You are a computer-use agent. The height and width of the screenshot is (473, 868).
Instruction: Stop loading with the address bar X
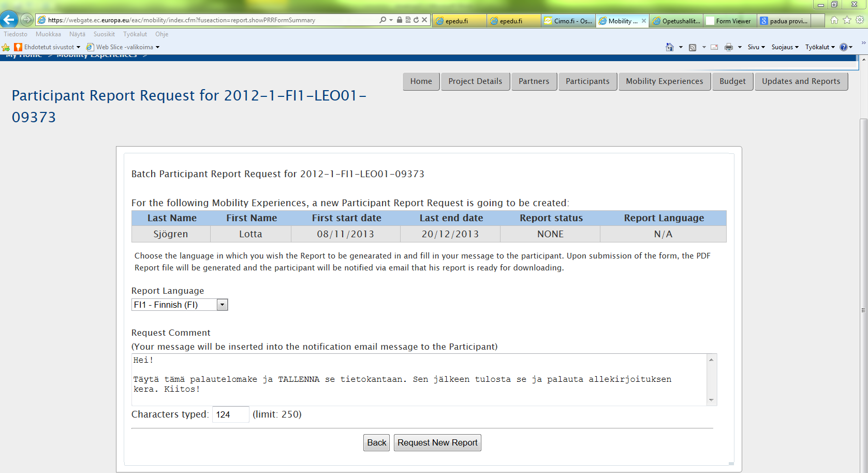424,20
